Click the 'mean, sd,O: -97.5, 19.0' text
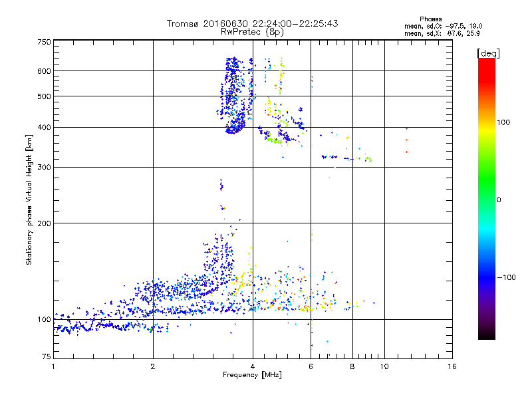Viewport: 532px width, 399px height. [x=443, y=26]
